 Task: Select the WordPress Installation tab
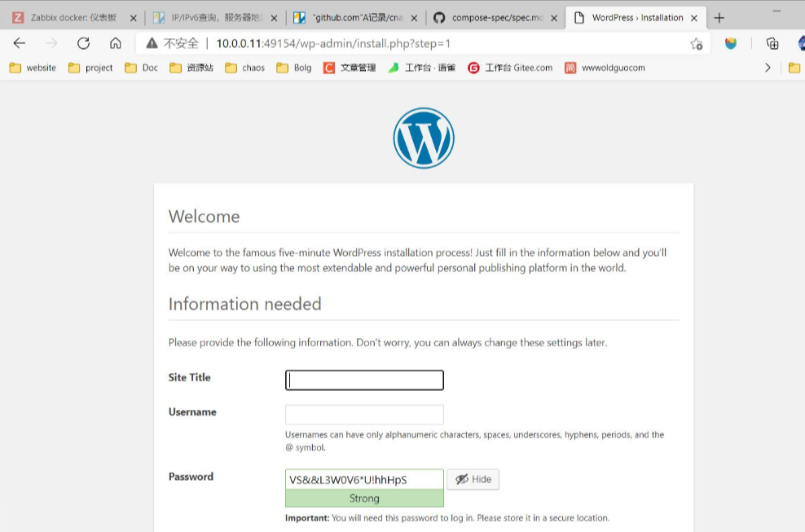click(x=636, y=18)
